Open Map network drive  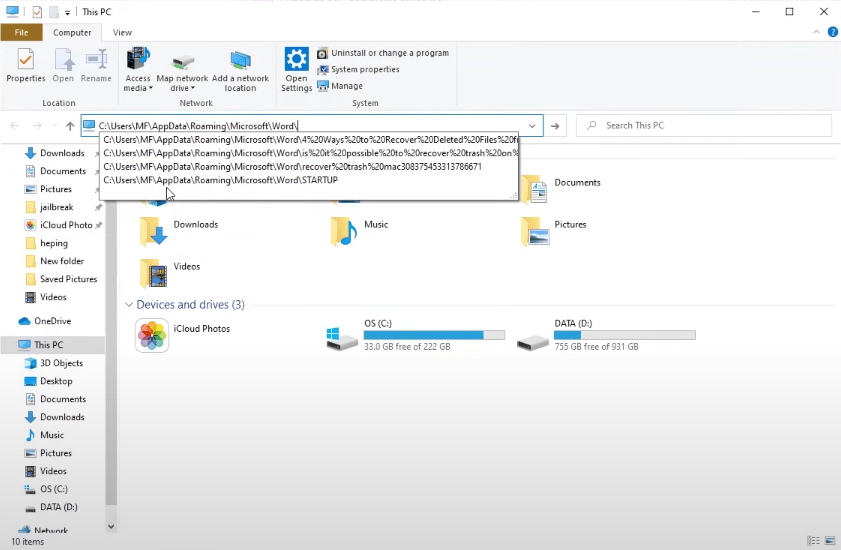182,72
